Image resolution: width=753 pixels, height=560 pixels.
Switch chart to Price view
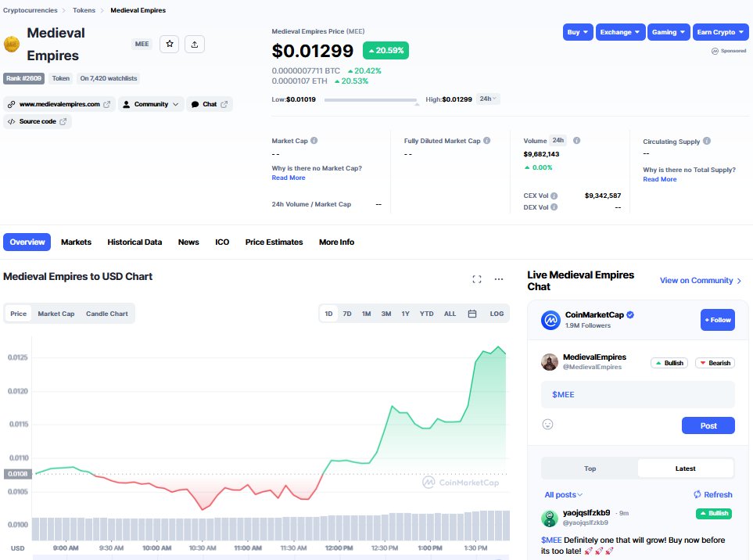point(18,314)
